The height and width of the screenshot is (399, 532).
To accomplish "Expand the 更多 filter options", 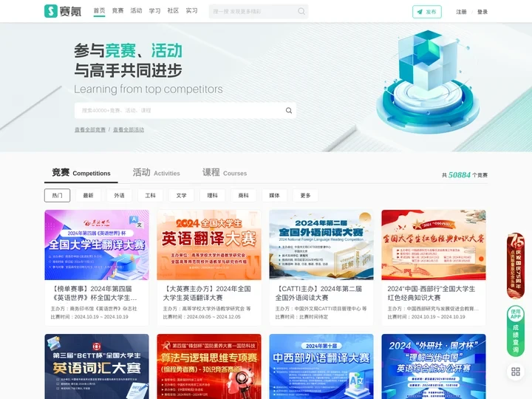I will [306, 195].
